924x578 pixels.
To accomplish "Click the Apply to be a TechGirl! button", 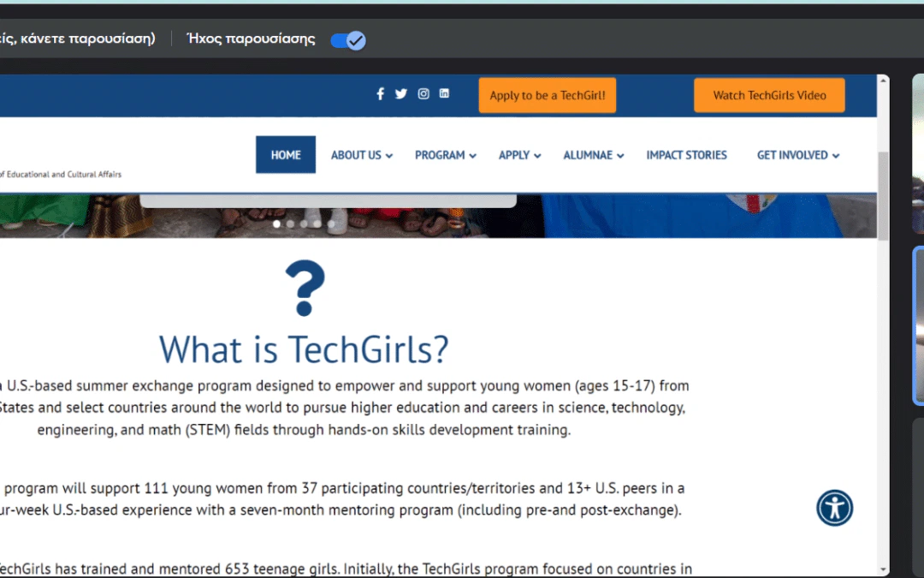I will [x=547, y=95].
